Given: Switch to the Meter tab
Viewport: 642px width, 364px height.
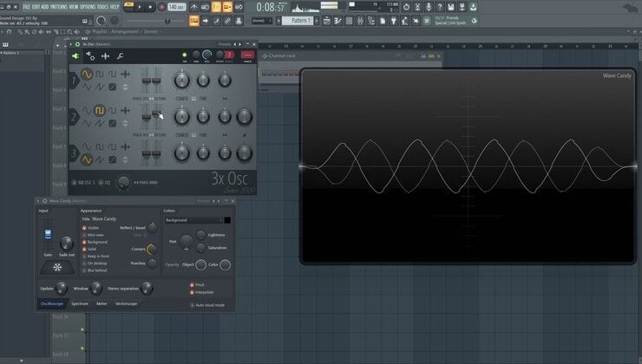Looking at the screenshot, I should click(x=102, y=304).
